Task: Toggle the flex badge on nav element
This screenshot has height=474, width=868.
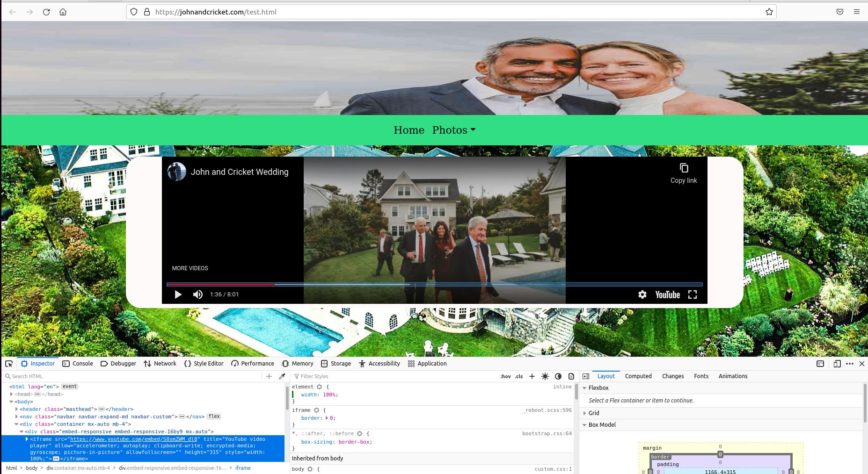Action: 214,417
